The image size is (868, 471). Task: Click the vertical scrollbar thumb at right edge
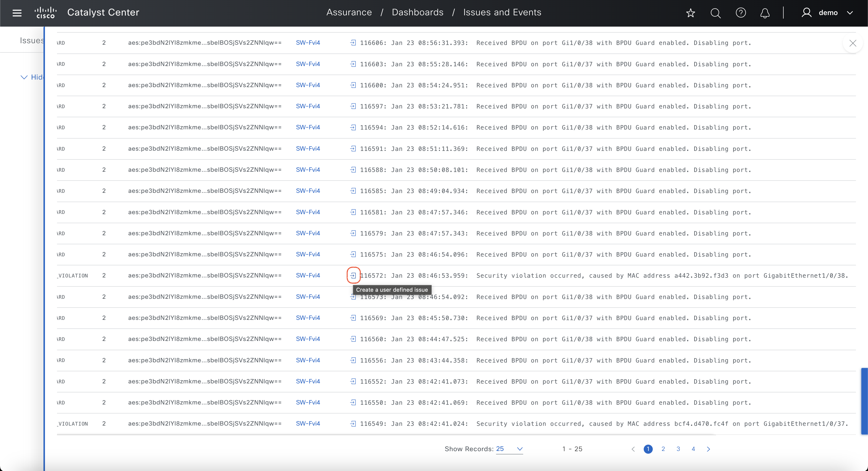[864, 401]
